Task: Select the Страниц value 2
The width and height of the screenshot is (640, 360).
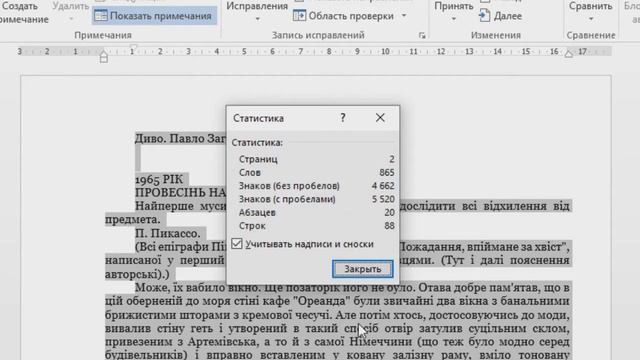Action: pos(392,159)
